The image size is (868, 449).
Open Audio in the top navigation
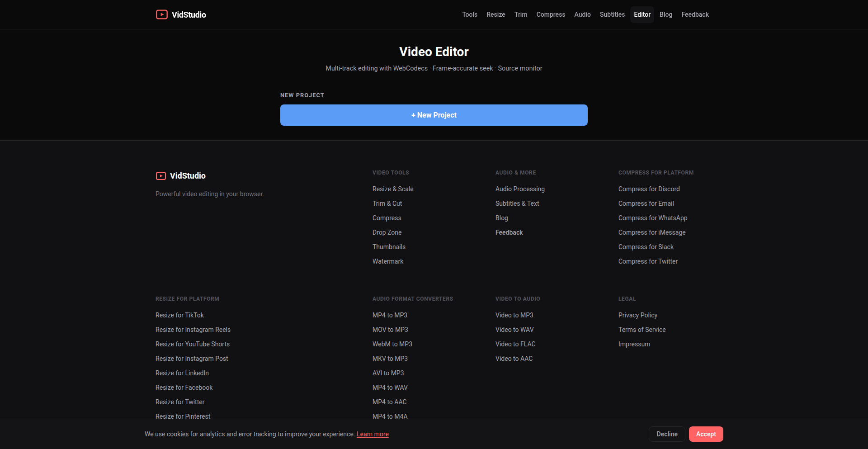pyautogui.click(x=582, y=14)
